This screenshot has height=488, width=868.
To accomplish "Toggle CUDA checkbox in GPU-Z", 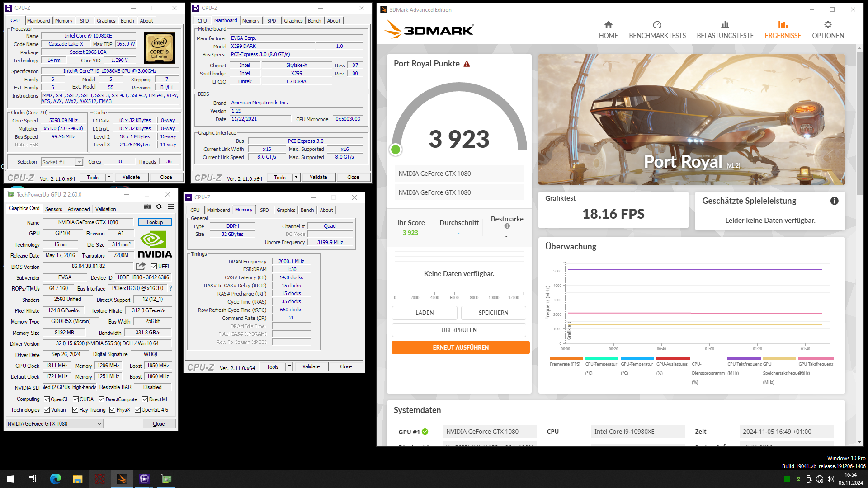I will [75, 399].
